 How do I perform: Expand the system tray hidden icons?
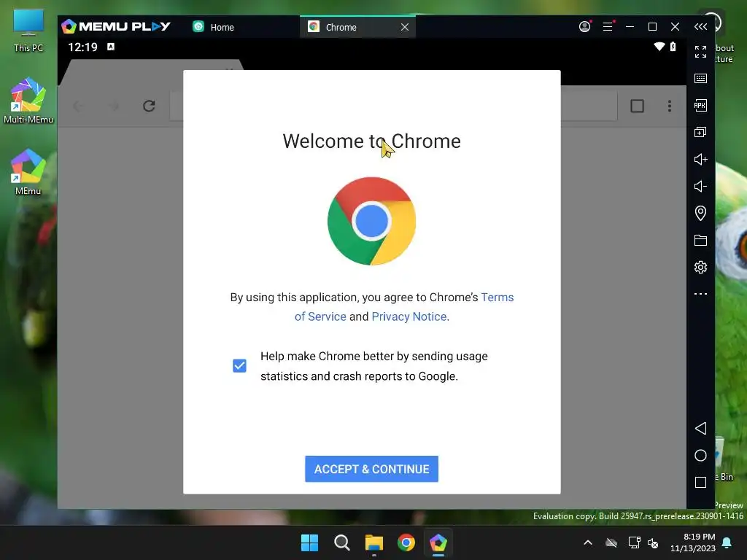pos(588,542)
